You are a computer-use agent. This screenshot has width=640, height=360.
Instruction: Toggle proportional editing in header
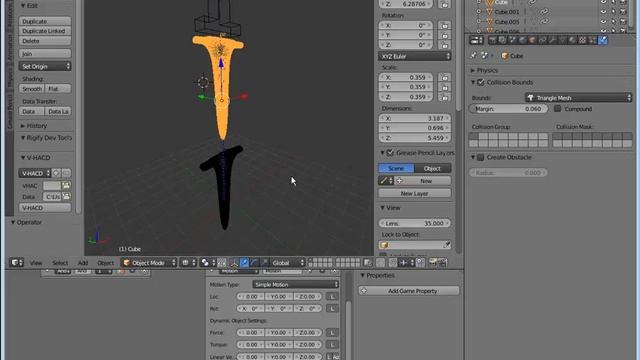coord(380,262)
